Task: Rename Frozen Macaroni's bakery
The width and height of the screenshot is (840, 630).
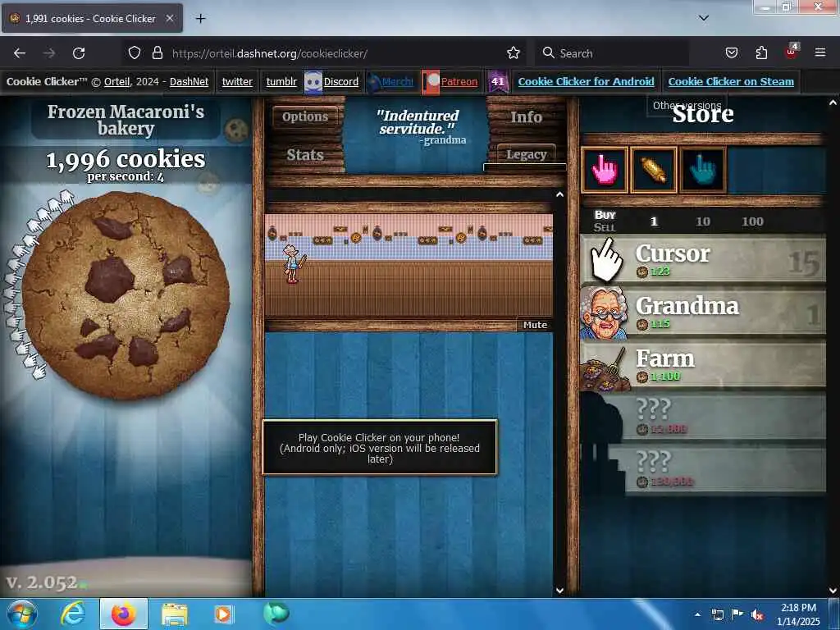Action: point(126,120)
